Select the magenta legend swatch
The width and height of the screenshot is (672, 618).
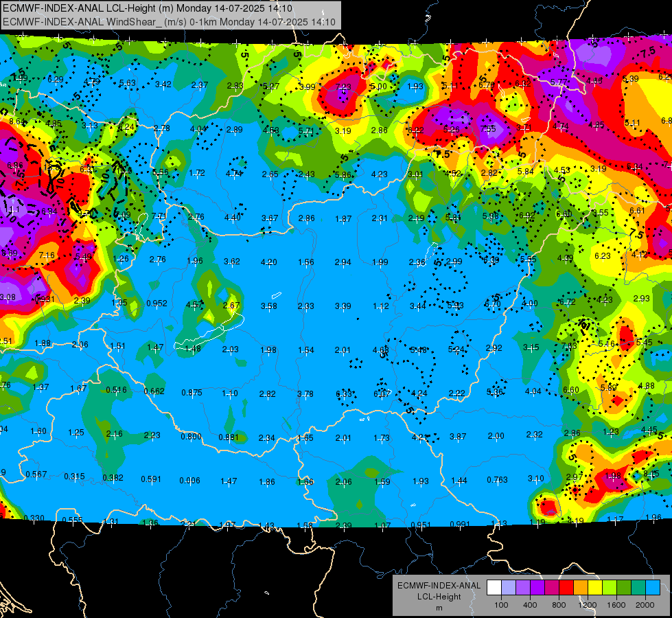click(552, 588)
